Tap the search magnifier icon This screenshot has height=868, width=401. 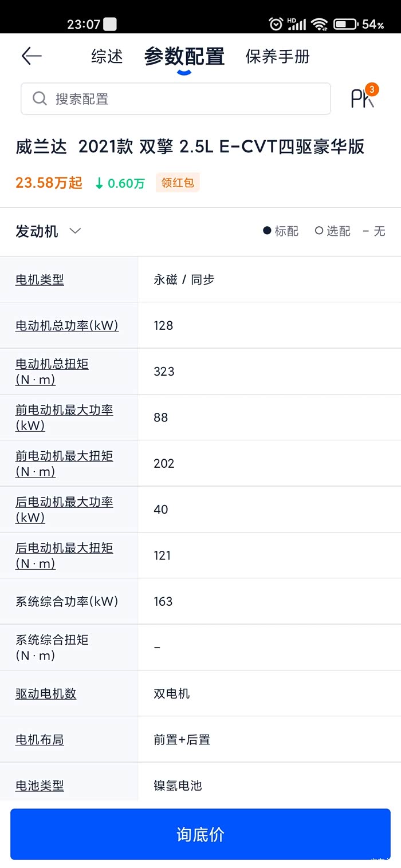click(40, 99)
